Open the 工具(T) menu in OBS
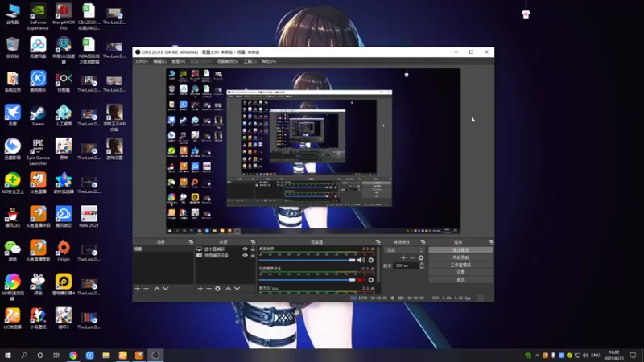The image size is (644, 362). (250, 61)
